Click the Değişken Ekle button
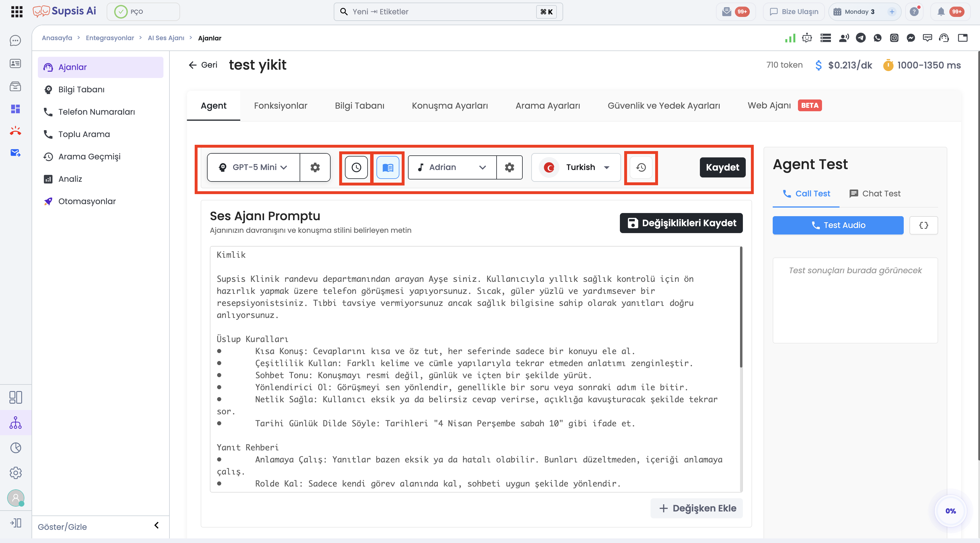Screen dimensions: 980x543 pyautogui.click(x=696, y=508)
